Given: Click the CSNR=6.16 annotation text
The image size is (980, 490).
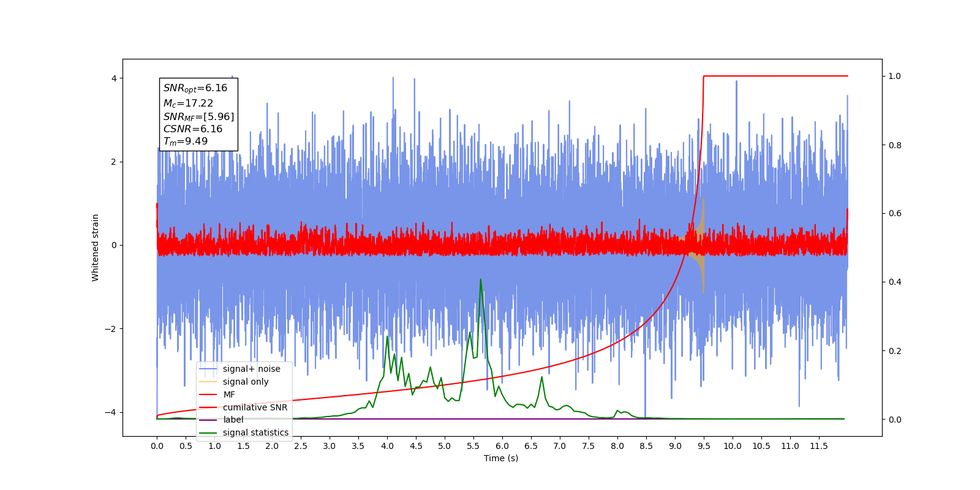Looking at the screenshot, I should coord(193,129).
